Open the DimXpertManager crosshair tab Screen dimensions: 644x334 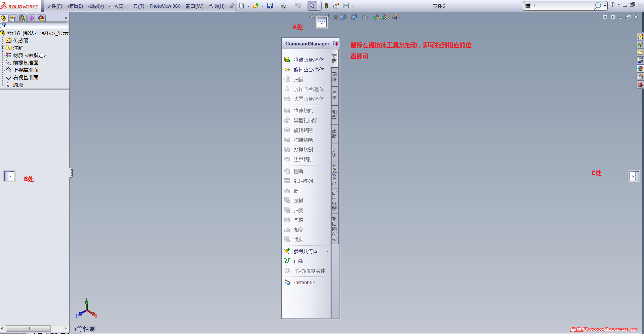32,18
